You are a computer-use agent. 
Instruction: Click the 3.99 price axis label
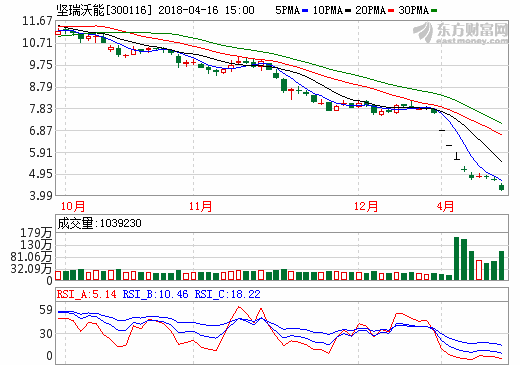(41, 196)
